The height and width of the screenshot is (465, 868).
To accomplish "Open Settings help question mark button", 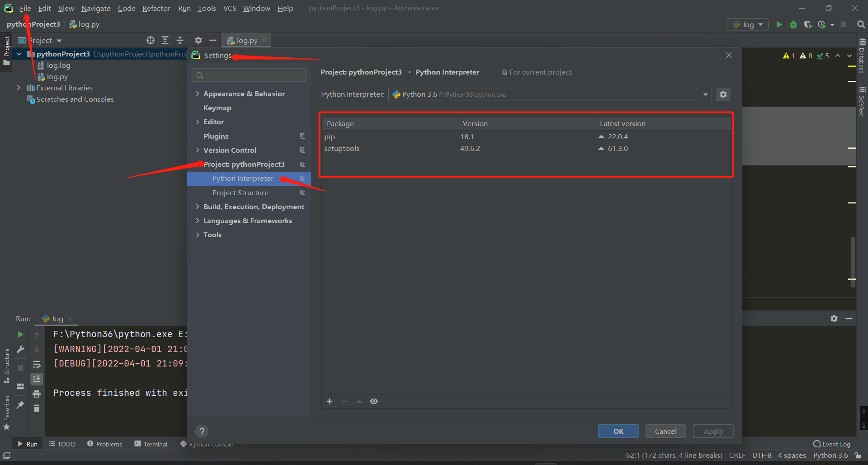I will [x=202, y=431].
